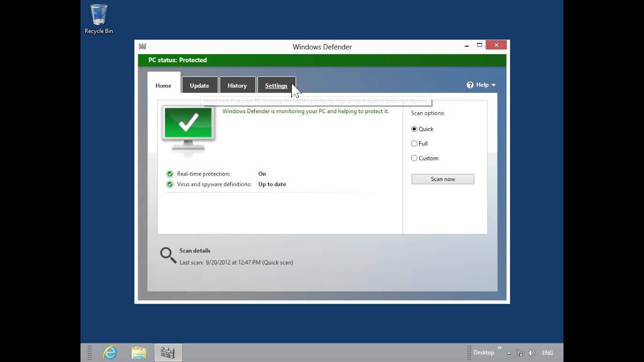This screenshot has width=644, height=362.
Task: Open the Settings tab
Action: 276,85
